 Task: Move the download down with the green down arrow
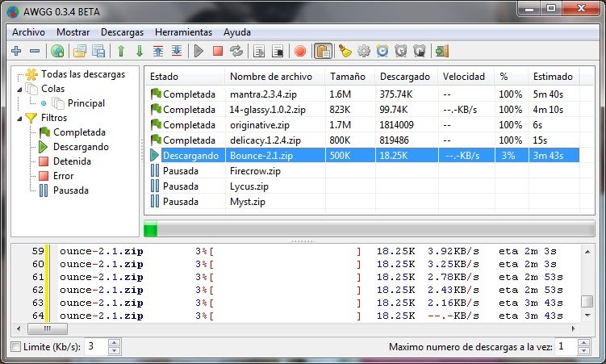tap(140, 51)
